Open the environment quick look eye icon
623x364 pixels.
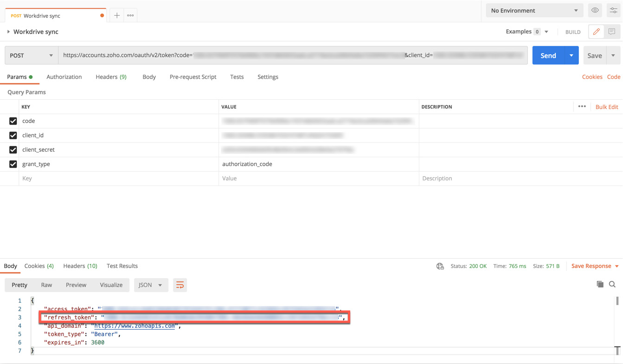point(595,10)
